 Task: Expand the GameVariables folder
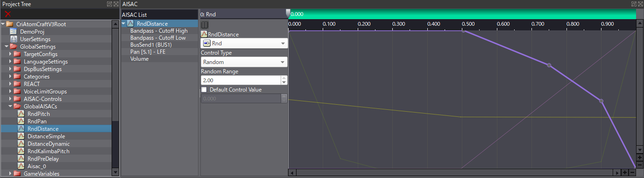coord(10,174)
